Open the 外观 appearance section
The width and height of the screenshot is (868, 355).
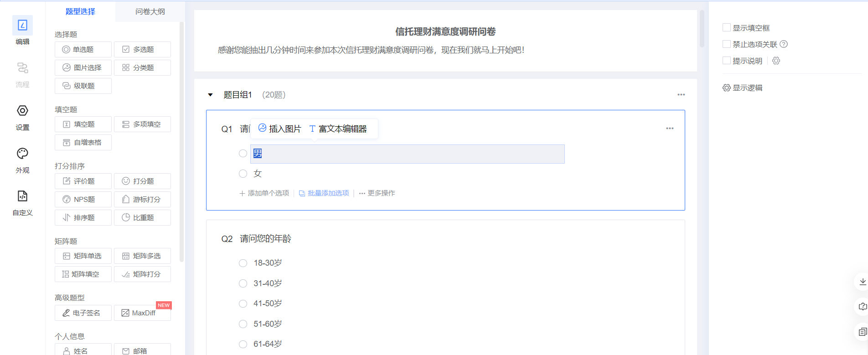(22, 160)
